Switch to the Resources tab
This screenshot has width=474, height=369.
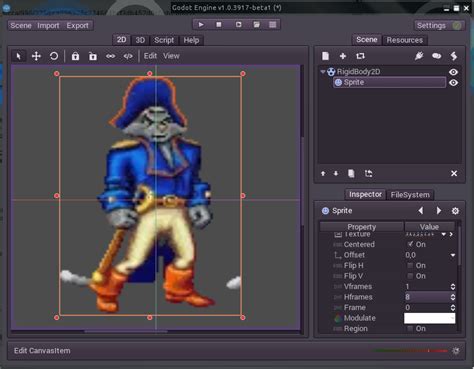coord(405,40)
